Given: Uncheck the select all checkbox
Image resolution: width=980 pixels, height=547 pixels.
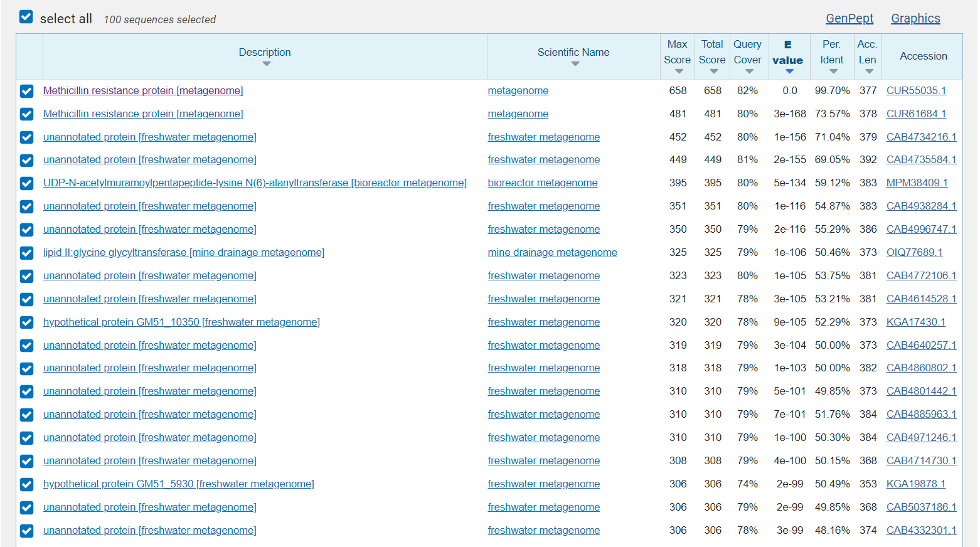Looking at the screenshot, I should (26, 17).
